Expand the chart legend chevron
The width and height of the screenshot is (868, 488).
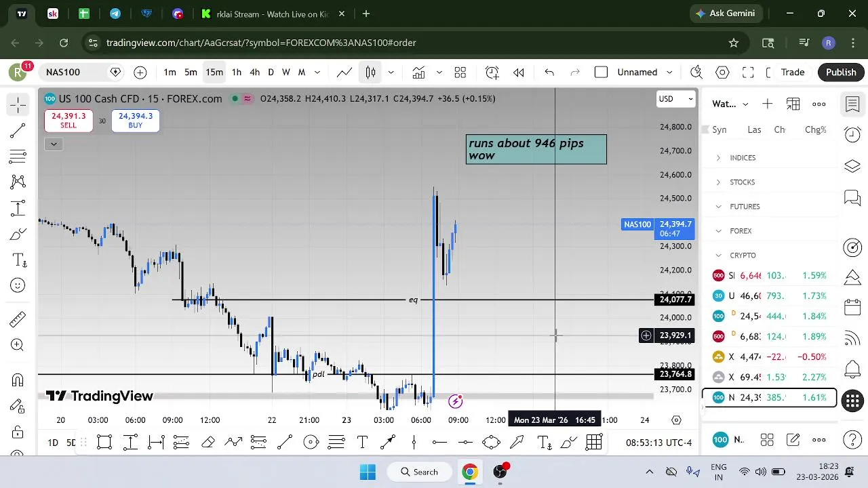pos(54,144)
